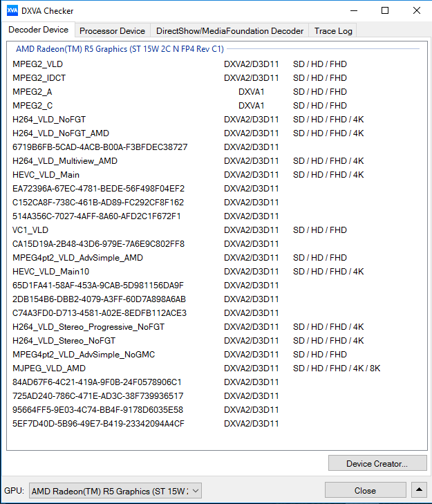432x504 pixels.
Task: Click the AMD Radeon R5 Graphics group header
Action: pyautogui.click(x=120, y=50)
